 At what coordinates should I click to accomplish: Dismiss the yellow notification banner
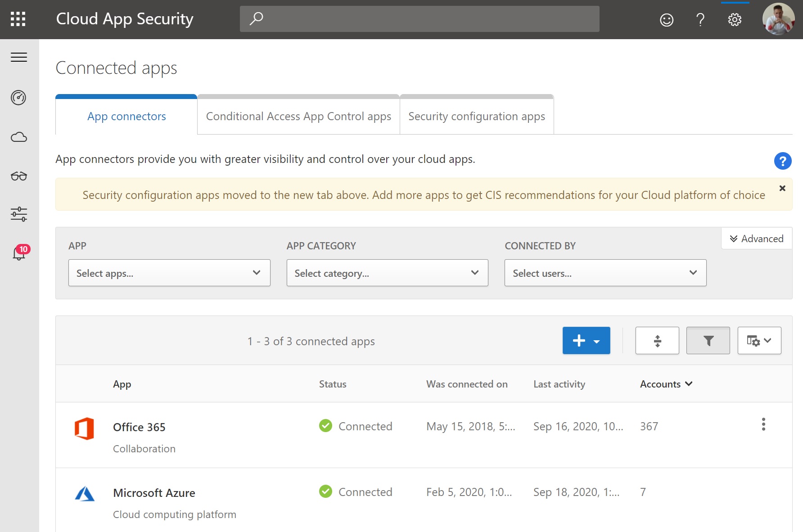click(782, 188)
